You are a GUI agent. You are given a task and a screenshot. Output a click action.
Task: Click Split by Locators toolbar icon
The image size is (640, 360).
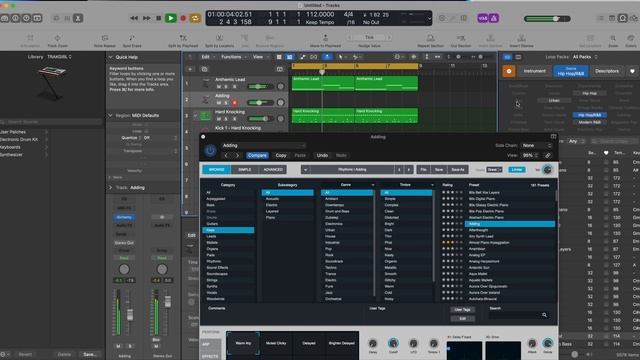tap(219, 38)
